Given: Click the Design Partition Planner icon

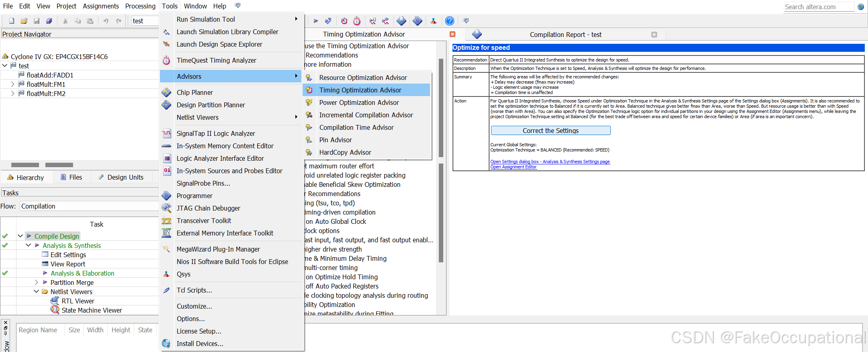Looking at the screenshot, I should (x=166, y=105).
